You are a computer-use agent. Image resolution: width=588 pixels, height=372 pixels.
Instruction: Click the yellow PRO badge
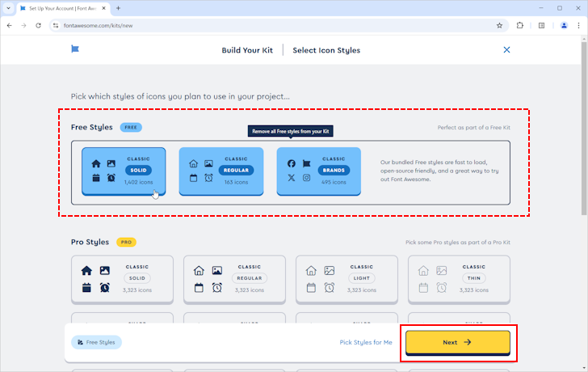click(x=126, y=242)
